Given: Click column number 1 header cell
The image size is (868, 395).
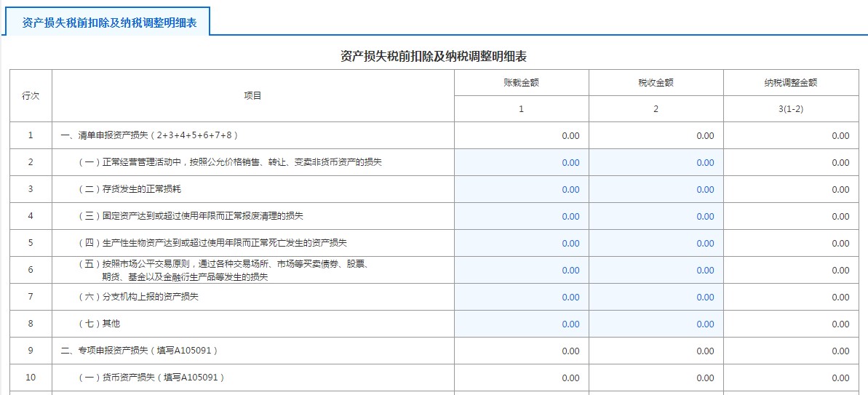Looking at the screenshot, I should tap(522, 109).
